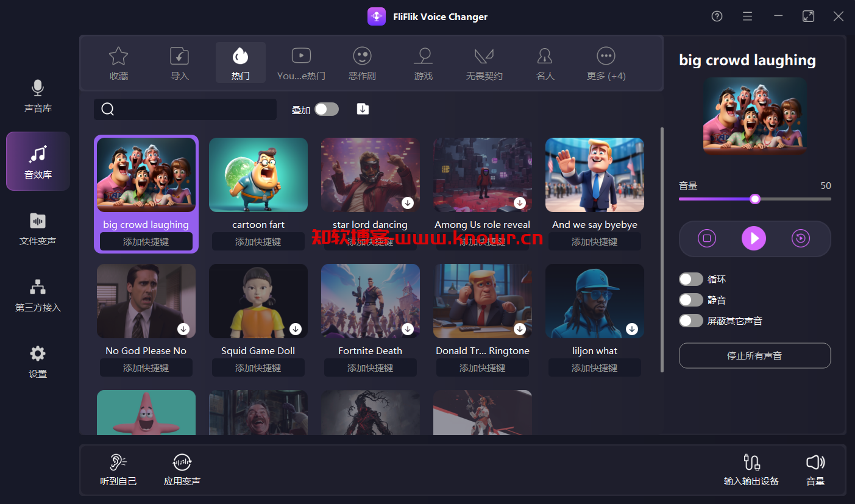Download the Squid Game Doll sound
This screenshot has width=855, height=504.
tap(296, 328)
